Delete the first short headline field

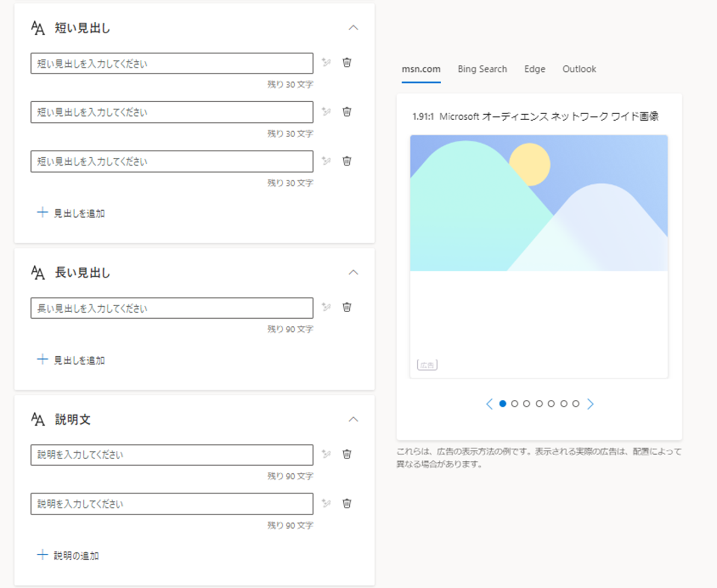pyautogui.click(x=347, y=63)
